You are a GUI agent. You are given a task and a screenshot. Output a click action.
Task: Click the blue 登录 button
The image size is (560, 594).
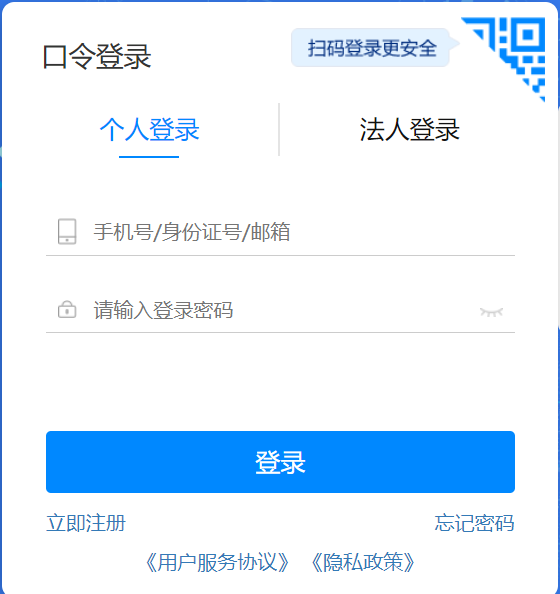(x=280, y=462)
